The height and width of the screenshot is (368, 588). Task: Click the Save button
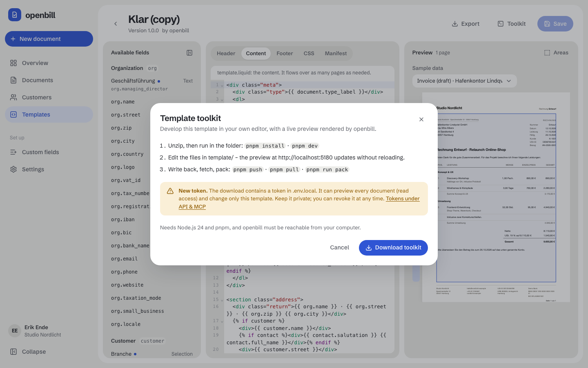[555, 24]
